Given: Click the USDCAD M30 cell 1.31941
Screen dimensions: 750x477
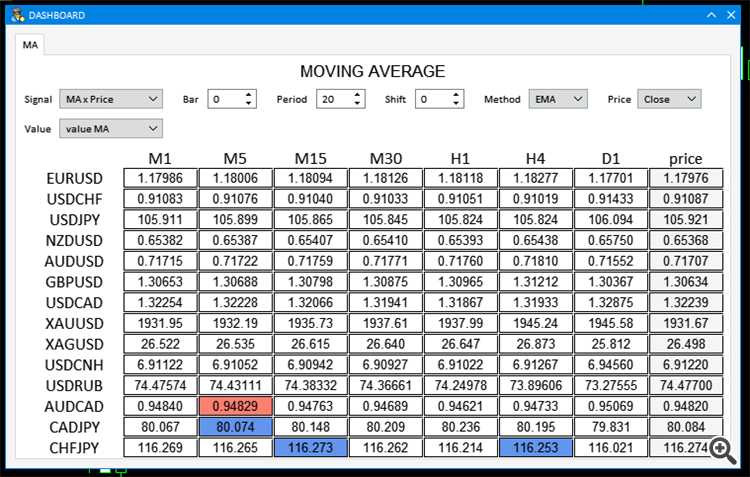Looking at the screenshot, I should (x=386, y=302).
